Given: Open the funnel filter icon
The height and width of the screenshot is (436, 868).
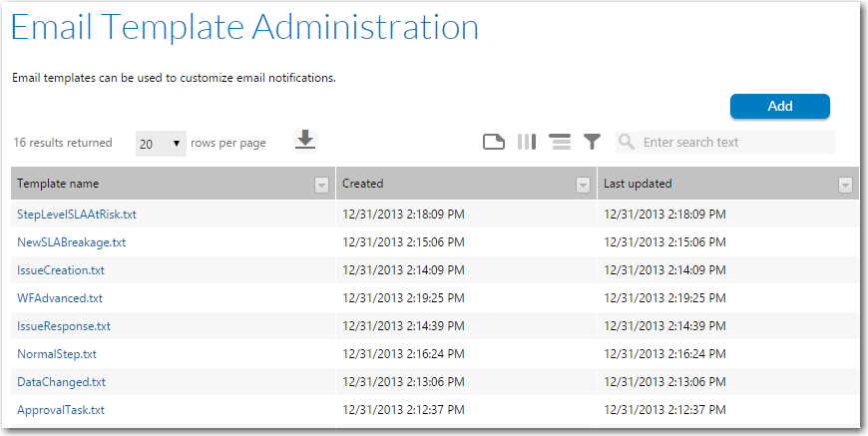Looking at the screenshot, I should [592, 143].
